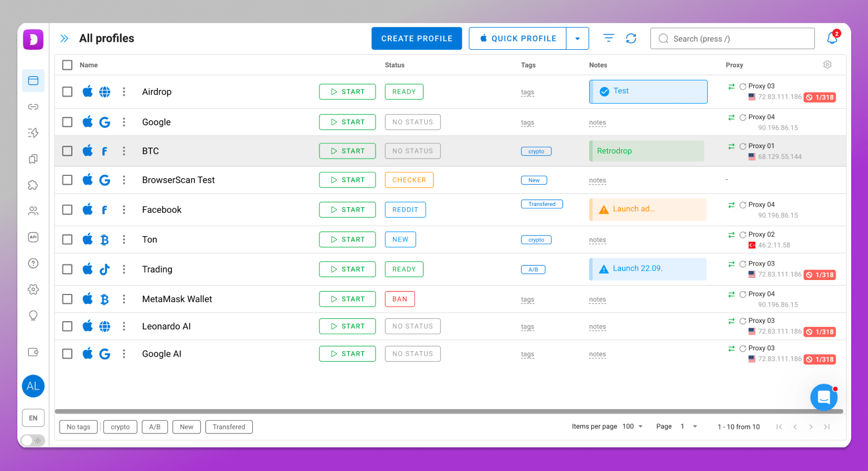Select all profiles with header checkbox
Image resolution: width=868 pixels, height=471 pixels.
[x=67, y=65]
